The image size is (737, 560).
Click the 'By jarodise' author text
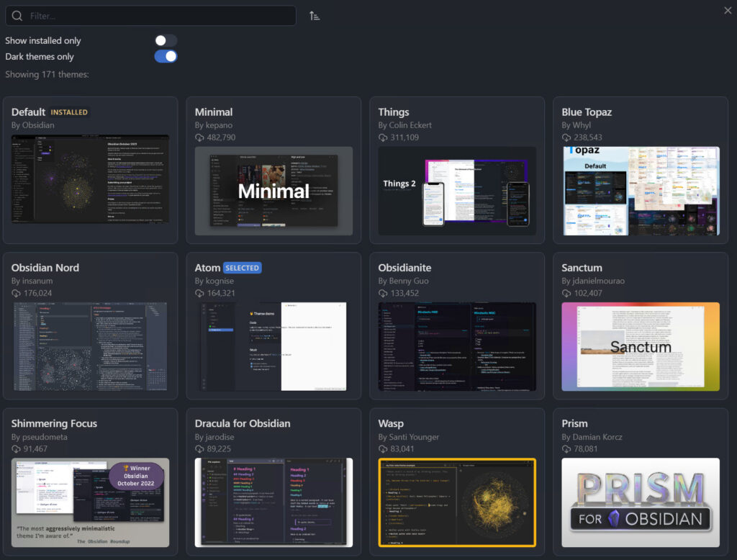[214, 437]
